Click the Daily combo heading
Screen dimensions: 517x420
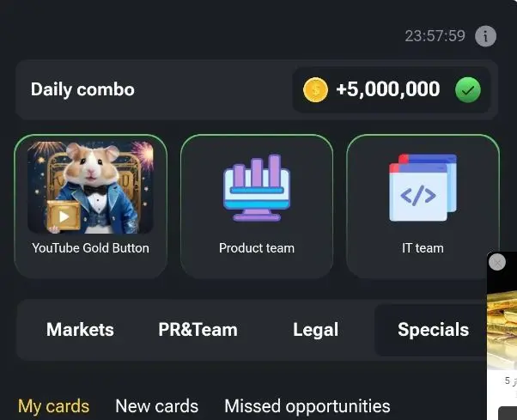click(82, 89)
